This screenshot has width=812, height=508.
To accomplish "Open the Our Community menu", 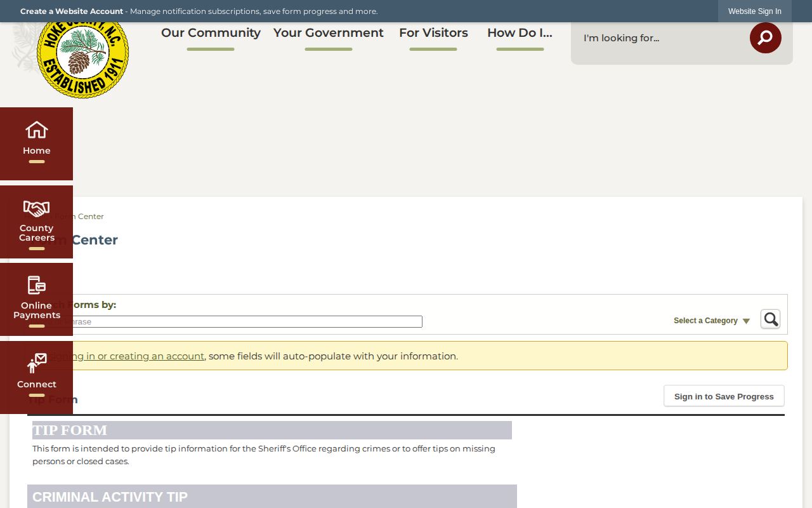I will [211, 33].
